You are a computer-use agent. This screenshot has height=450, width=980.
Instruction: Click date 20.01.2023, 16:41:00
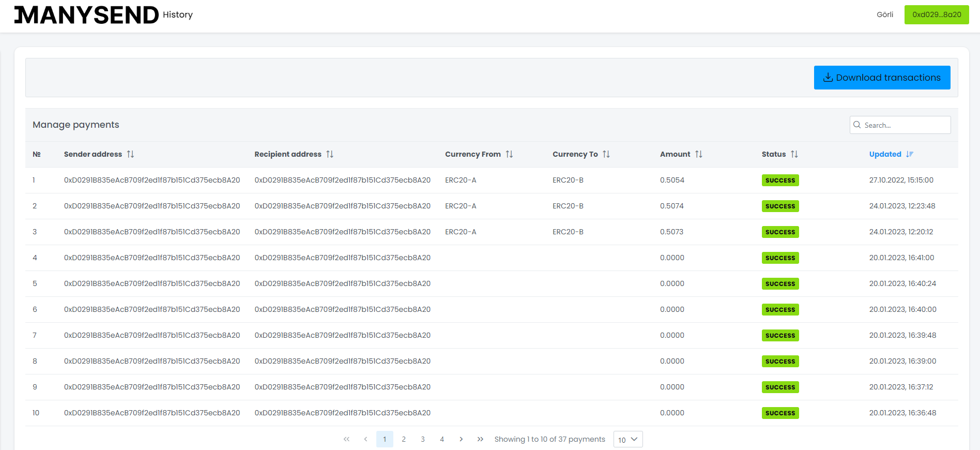click(902, 258)
